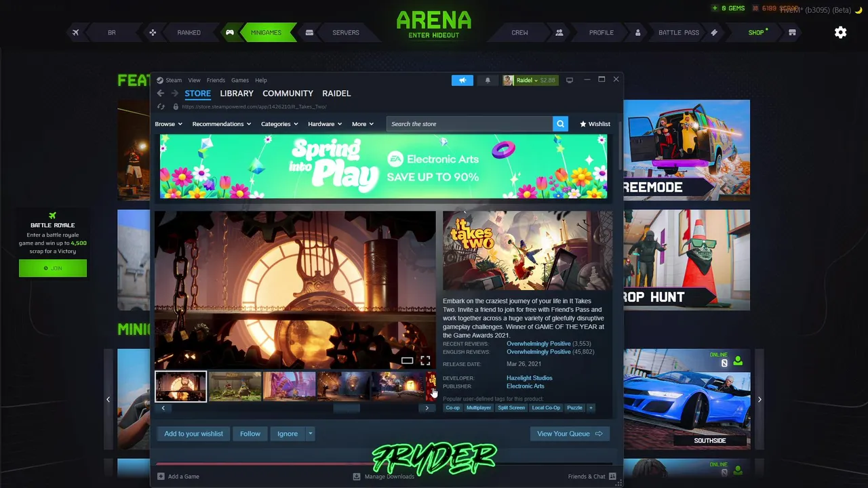Image resolution: width=868 pixels, height=488 pixels.
Task: Open the RAIDEL profile tab
Action: 336,94
